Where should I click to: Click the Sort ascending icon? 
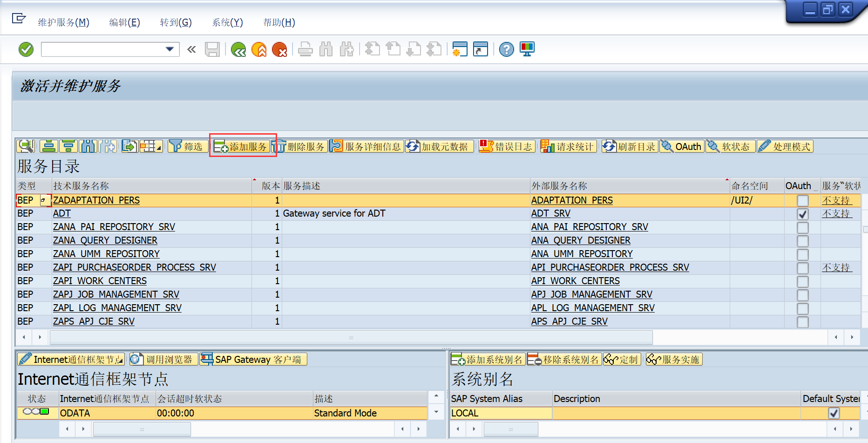click(x=48, y=146)
